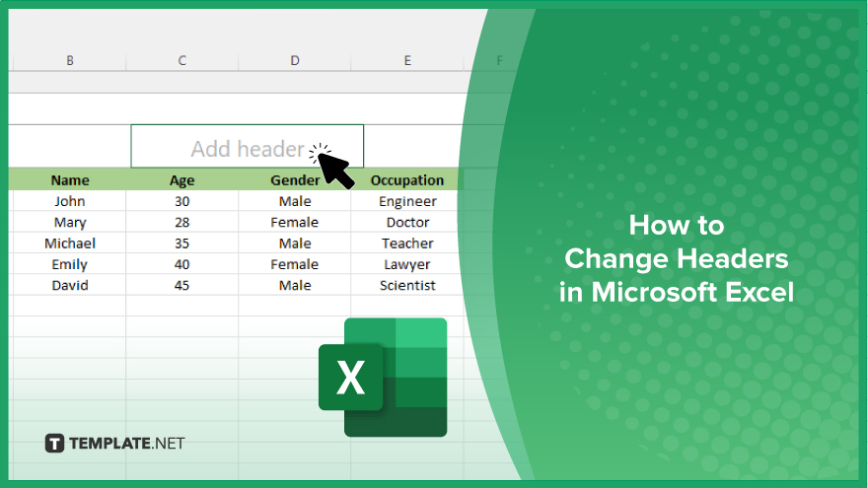The height and width of the screenshot is (488, 868).
Task: Click the Engineer occupation cell
Action: coord(407,201)
